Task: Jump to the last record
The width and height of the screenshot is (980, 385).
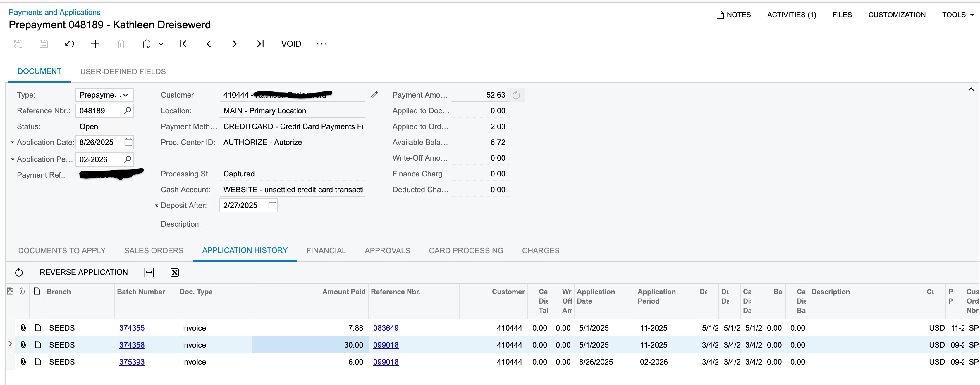Action: (x=260, y=44)
